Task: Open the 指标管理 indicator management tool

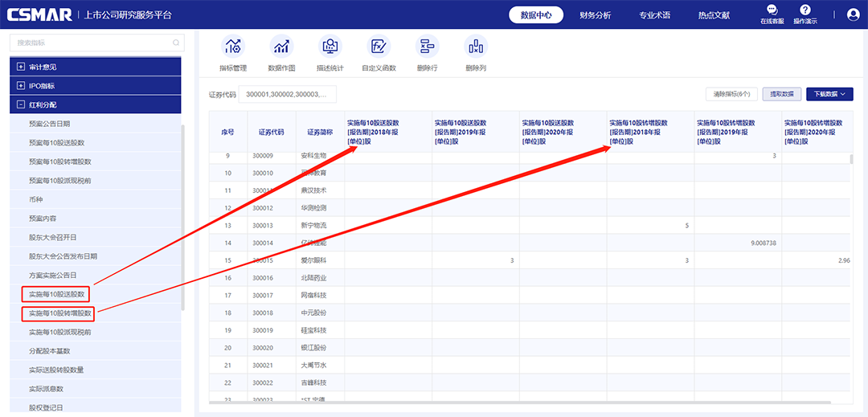Action: (233, 47)
